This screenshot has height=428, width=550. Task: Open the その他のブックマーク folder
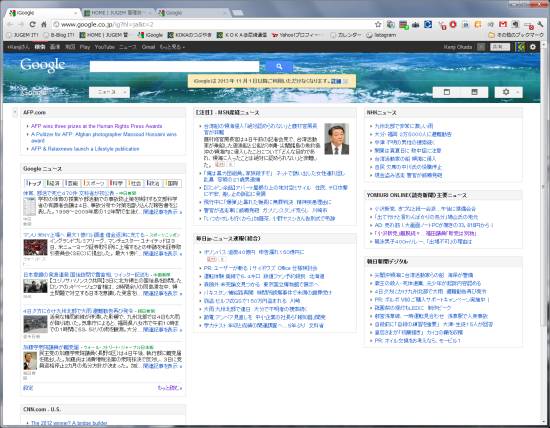pos(515,35)
